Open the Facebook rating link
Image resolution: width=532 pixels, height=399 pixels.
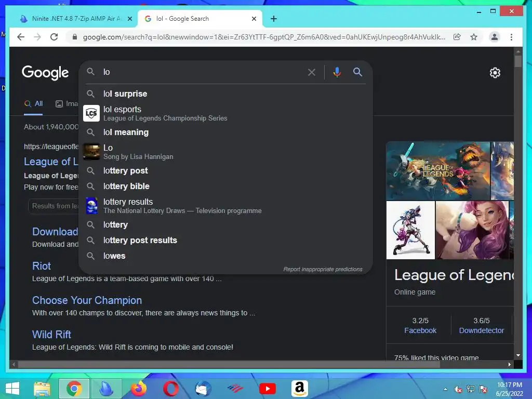click(420, 330)
